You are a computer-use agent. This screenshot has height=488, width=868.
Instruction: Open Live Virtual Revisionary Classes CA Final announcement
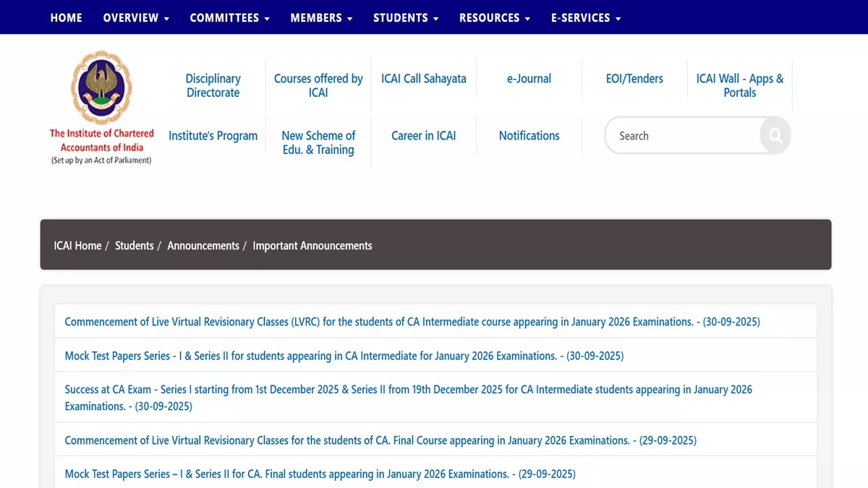tap(380, 440)
